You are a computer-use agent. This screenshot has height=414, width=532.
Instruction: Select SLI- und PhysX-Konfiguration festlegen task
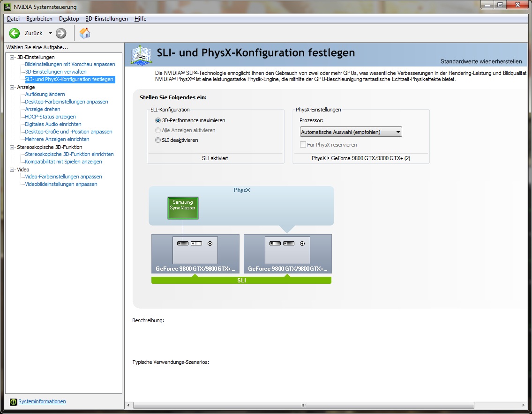click(69, 79)
